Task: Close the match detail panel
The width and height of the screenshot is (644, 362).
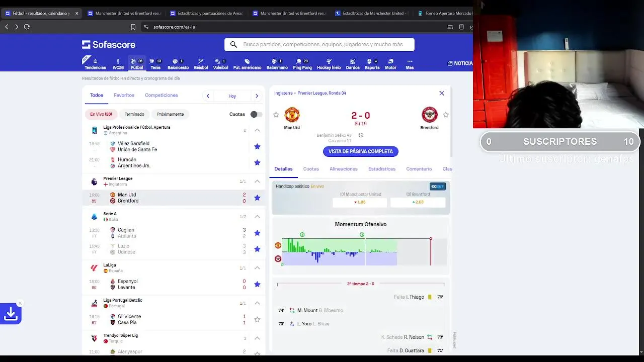Action: point(442,93)
